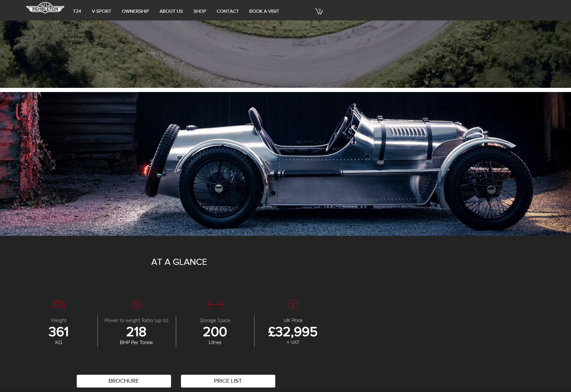The image size is (571, 392).
Task: Open the CONTACT page
Action: tap(228, 11)
